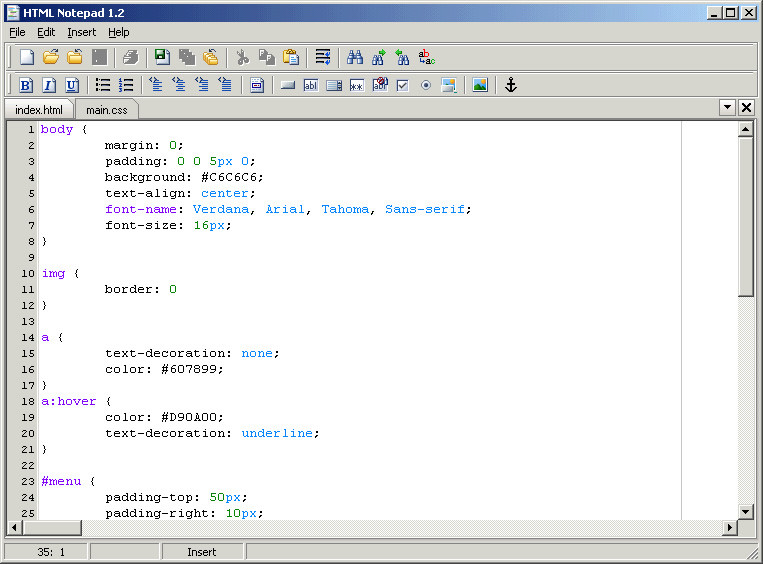This screenshot has width=763, height=564.
Task: Open the Replace ab-ac icon
Action: point(427,57)
